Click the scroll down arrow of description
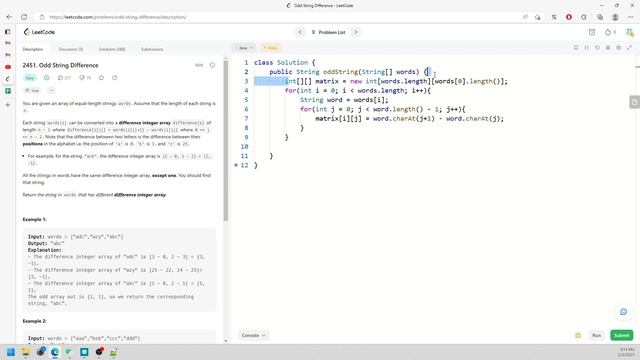Image resolution: width=640 pixels, height=360 pixels. coord(226,340)
